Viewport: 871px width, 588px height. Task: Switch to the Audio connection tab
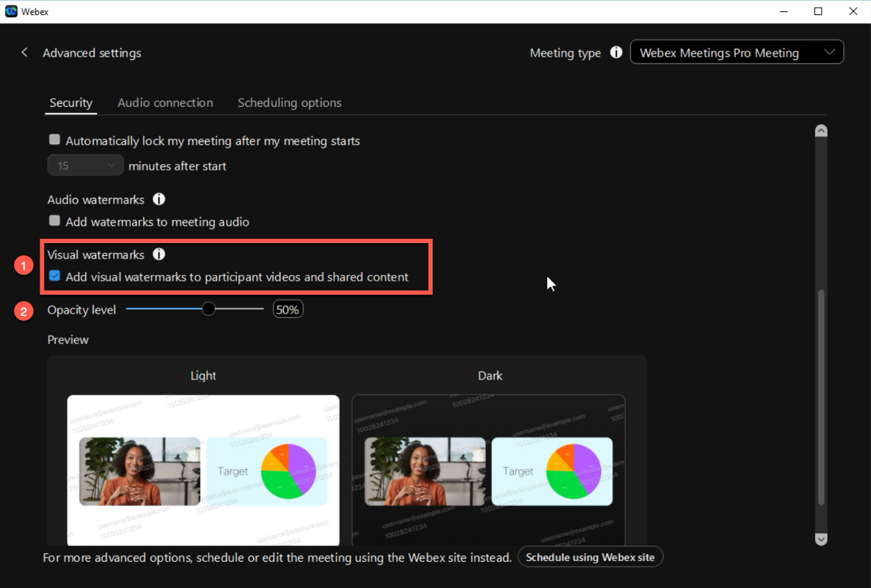pyautogui.click(x=165, y=102)
